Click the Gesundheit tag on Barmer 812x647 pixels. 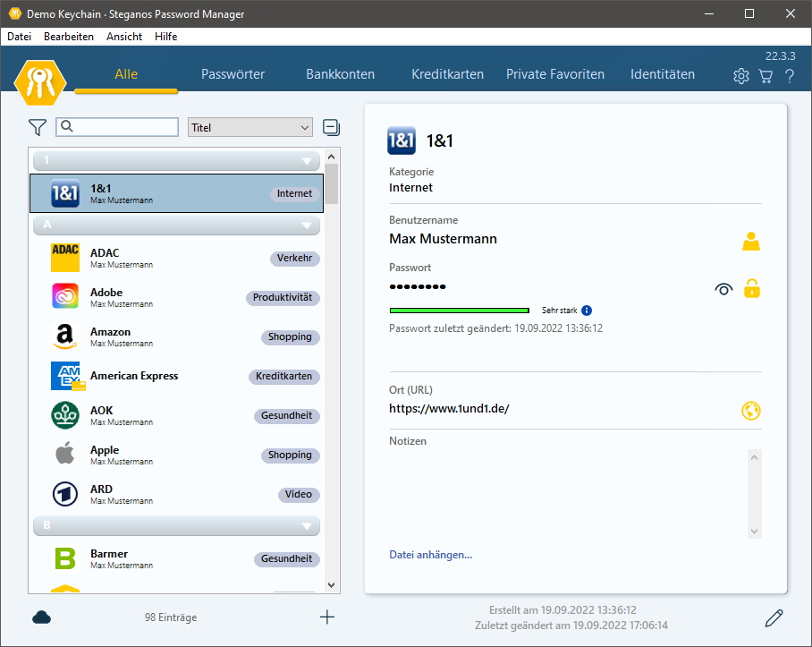click(286, 559)
